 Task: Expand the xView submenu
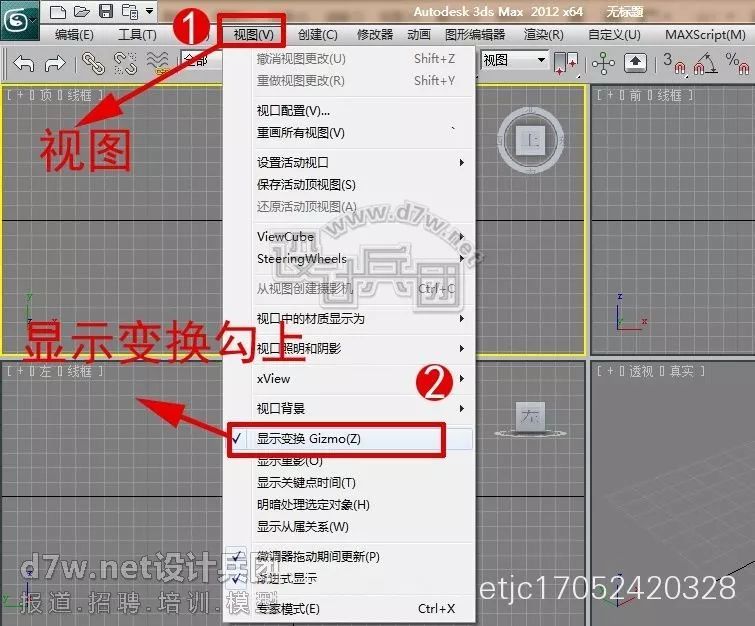(349, 378)
